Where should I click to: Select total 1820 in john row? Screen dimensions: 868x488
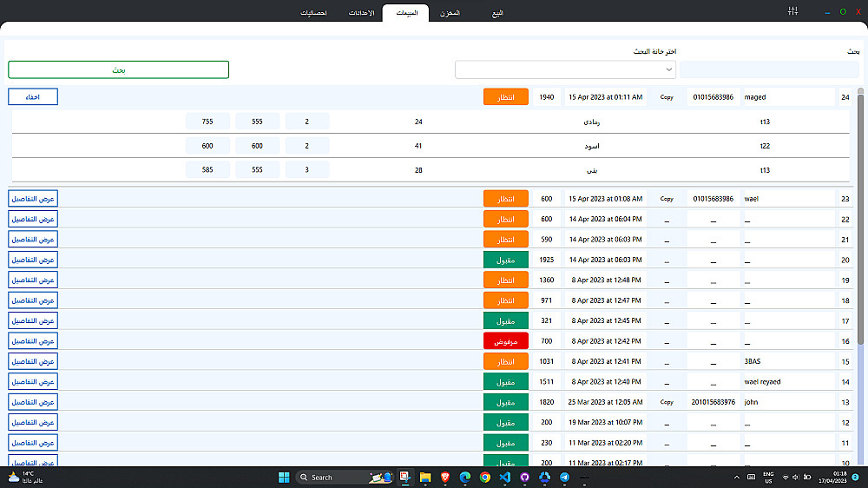[546, 402]
